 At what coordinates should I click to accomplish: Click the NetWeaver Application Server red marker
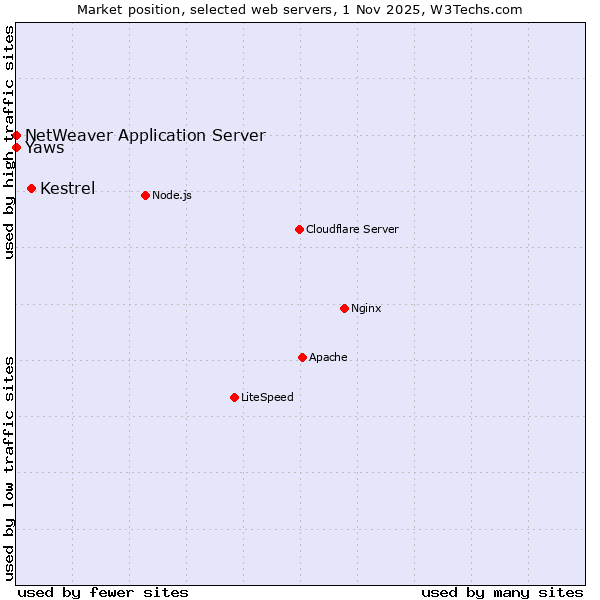(x=16, y=135)
